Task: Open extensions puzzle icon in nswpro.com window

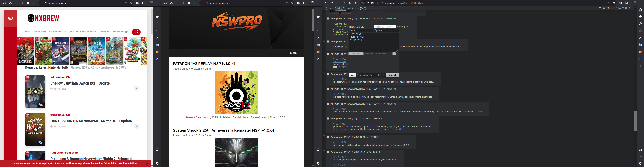Action: tap(304, 3)
